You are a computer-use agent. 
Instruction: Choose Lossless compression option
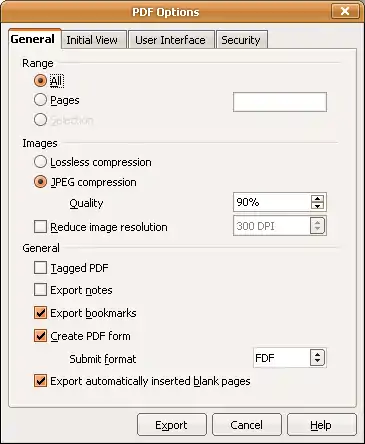click(x=40, y=162)
